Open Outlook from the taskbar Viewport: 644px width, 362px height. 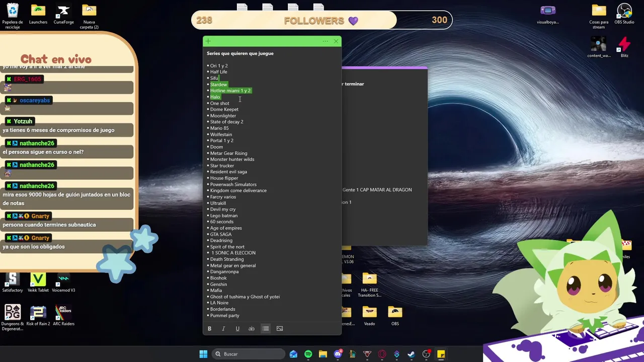(x=293, y=354)
